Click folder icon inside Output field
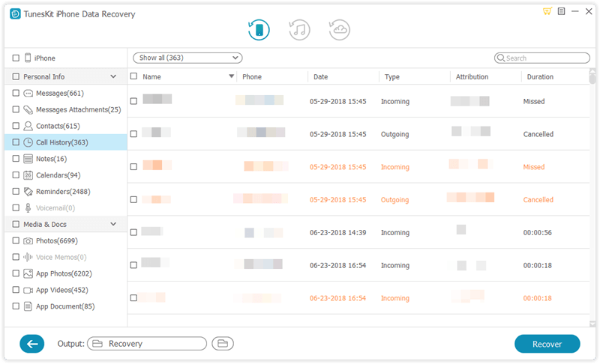 [97, 344]
